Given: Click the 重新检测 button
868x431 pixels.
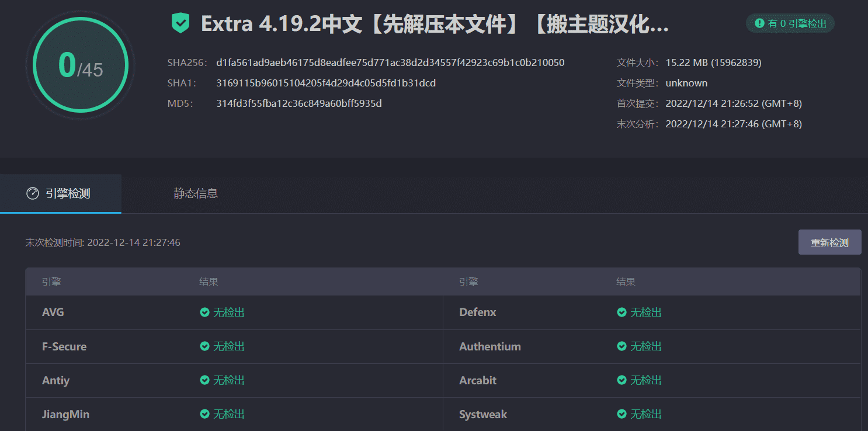Looking at the screenshot, I should [x=829, y=242].
